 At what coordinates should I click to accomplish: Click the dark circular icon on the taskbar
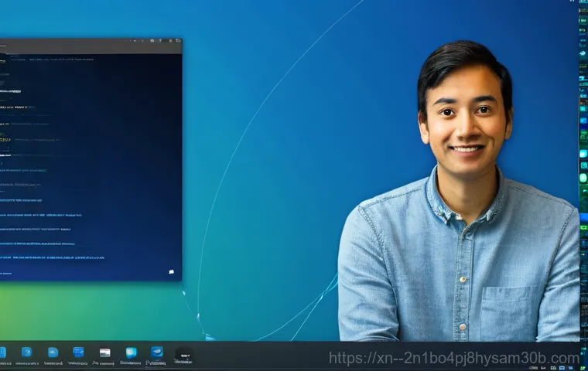pos(184,353)
